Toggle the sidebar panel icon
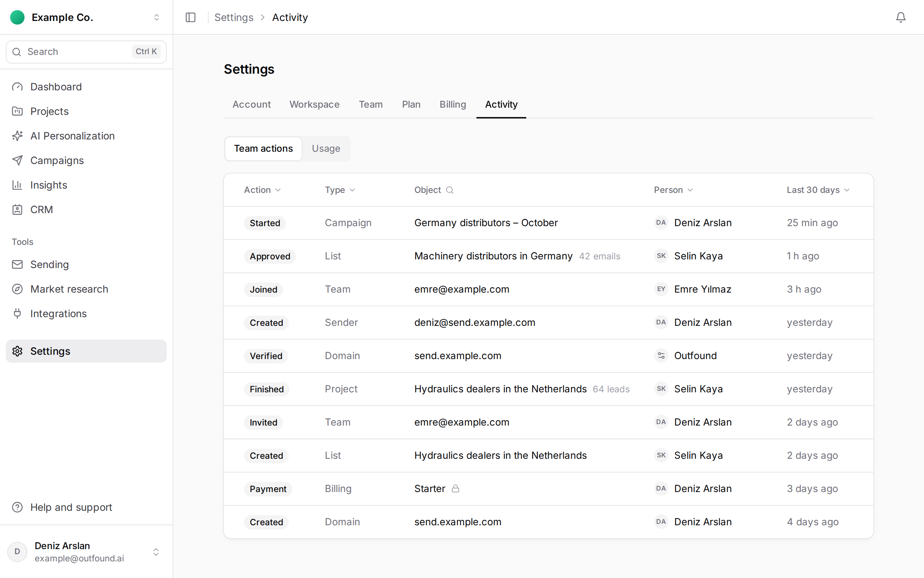This screenshot has width=924, height=578. pos(191,17)
